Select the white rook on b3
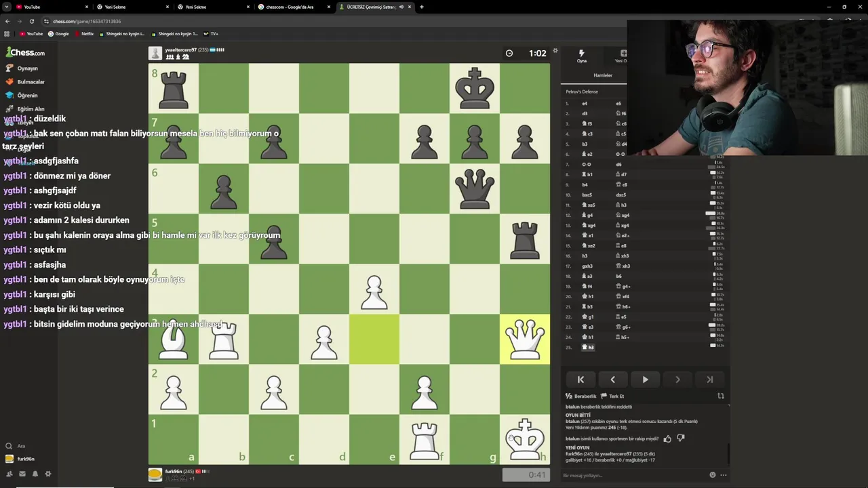This screenshot has width=868, height=488. click(x=224, y=339)
